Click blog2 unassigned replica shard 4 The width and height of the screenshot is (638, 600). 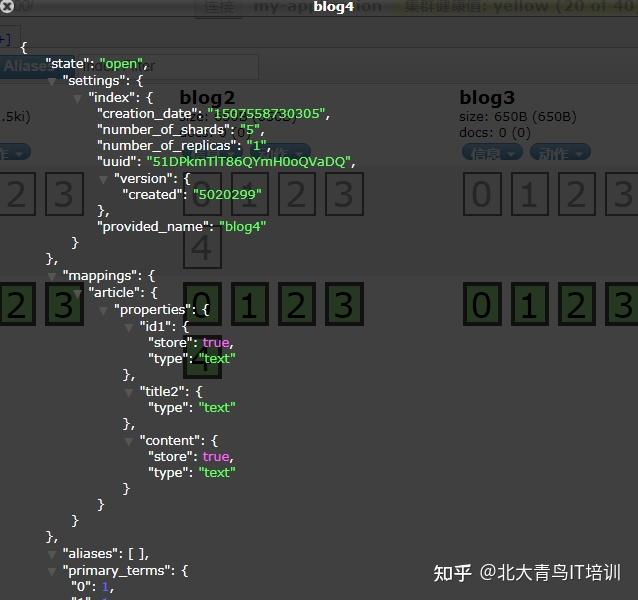(x=202, y=247)
